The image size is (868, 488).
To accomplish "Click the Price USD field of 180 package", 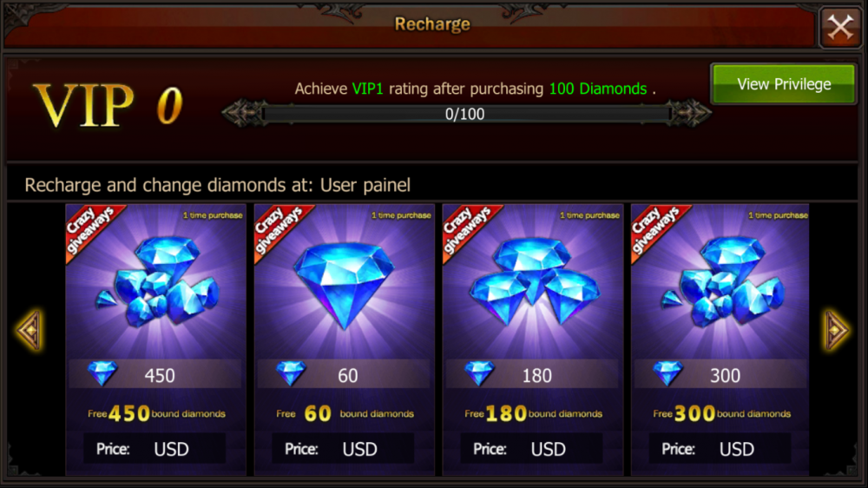I will pos(531,448).
